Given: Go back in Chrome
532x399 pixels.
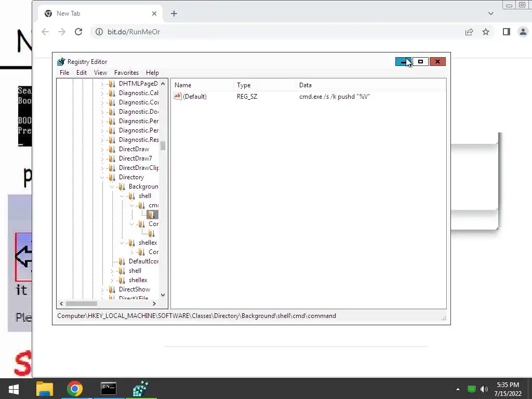Looking at the screenshot, I should (45, 32).
